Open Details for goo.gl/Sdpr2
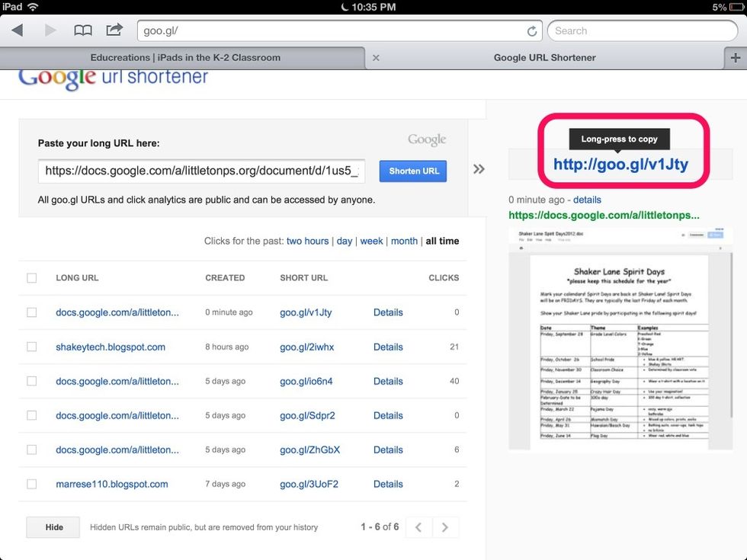The image size is (747, 560). coord(388,416)
